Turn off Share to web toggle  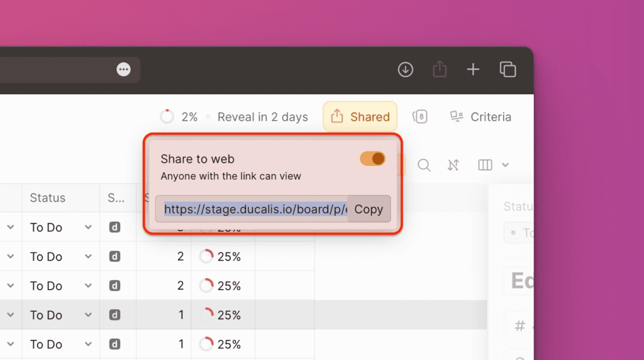click(372, 158)
